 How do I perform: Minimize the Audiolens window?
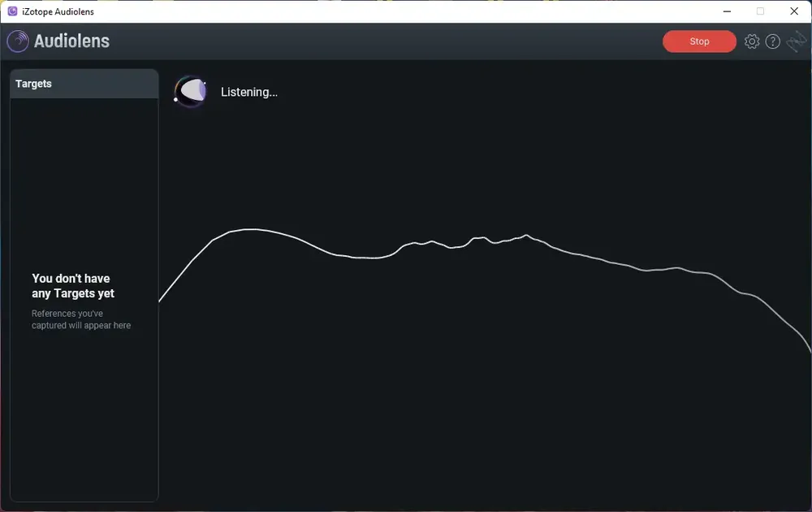point(727,11)
